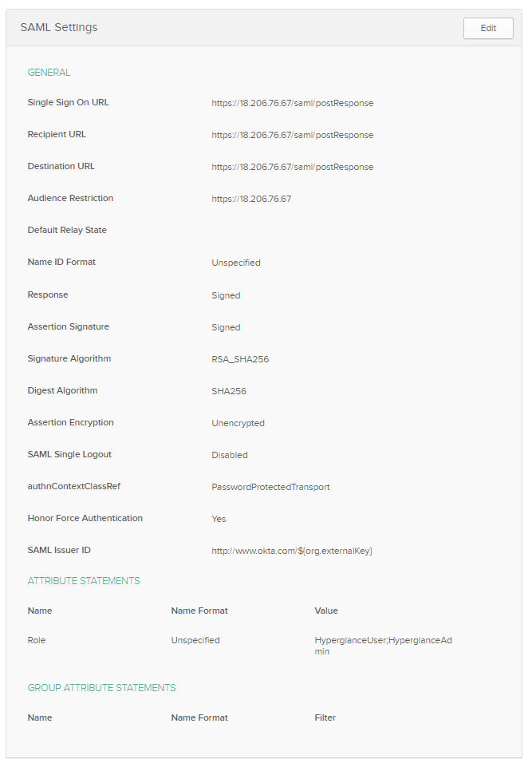Select the GENERAL section heading
The width and height of the screenshot is (532, 763).
pyautogui.click(x=49, y=73)
